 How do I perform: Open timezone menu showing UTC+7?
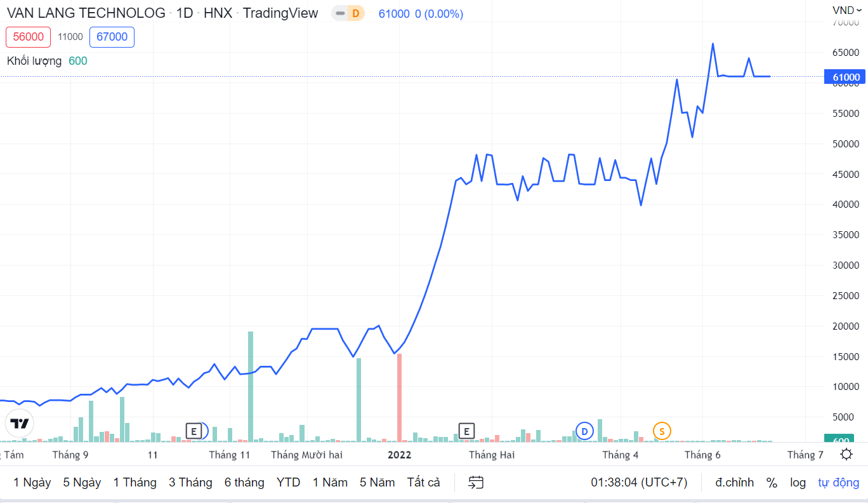pos(639,483)
